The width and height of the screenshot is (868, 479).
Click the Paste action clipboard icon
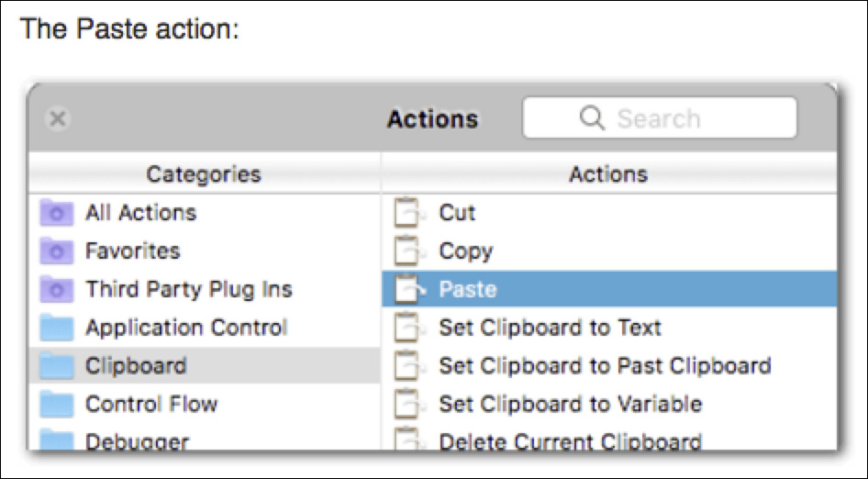(408, 289)
